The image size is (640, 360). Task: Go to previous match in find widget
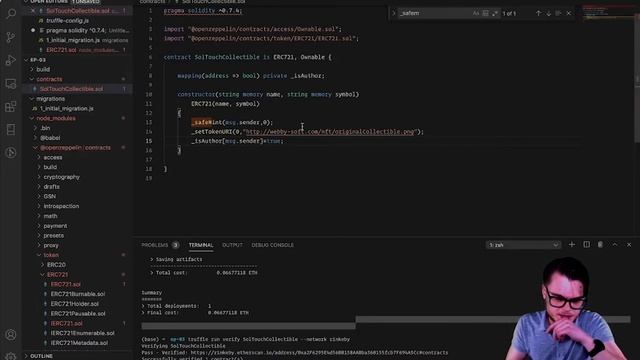(x=538, y=13)
